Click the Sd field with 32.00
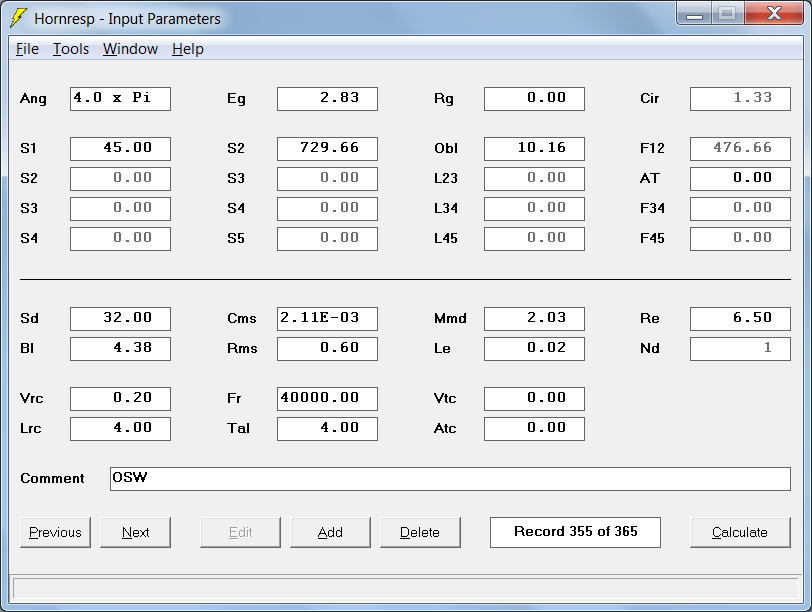The image size is (812, 612). coord(120,318)
